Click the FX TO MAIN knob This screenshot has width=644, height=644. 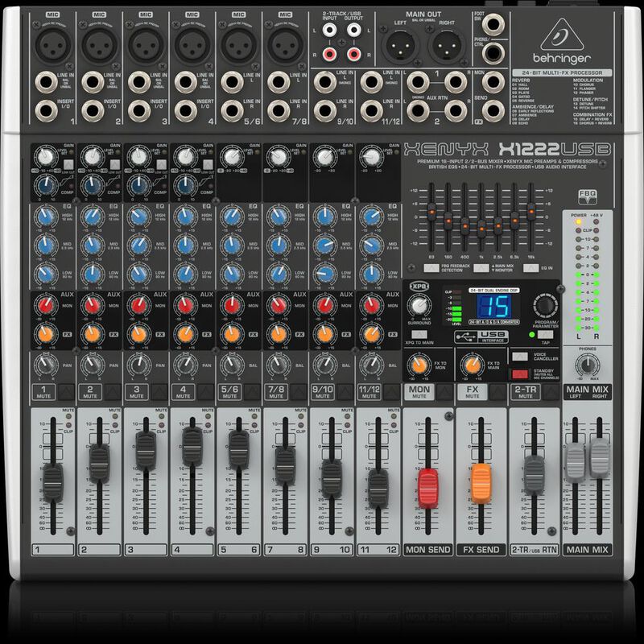coord(472,365)
